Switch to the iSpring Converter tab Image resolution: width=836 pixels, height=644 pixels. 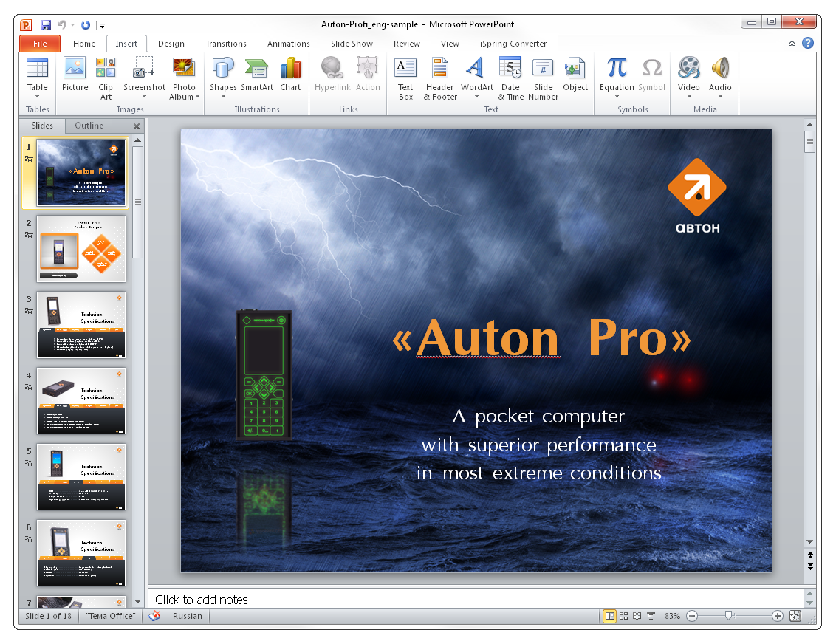coord(513,44)
